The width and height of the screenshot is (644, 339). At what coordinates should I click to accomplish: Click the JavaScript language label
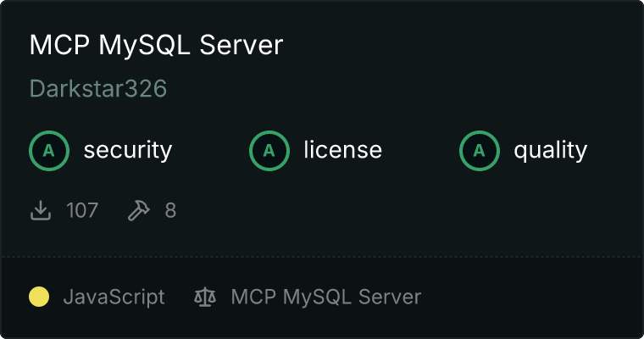click(114, 297)
